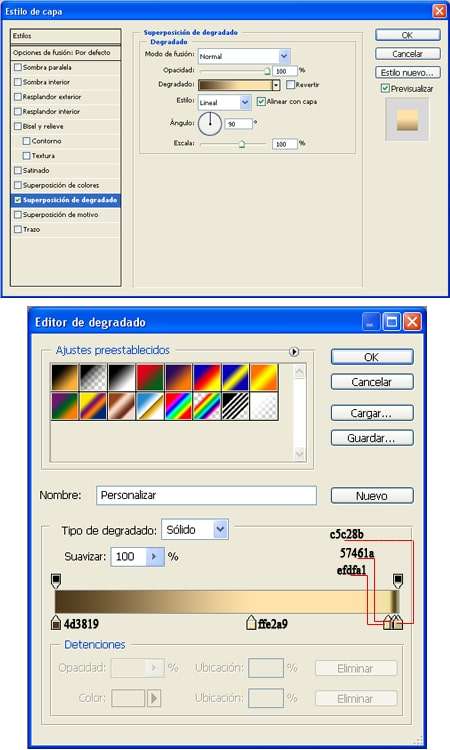Select the ffe2a9 midpoint color stop

(251, 623)
